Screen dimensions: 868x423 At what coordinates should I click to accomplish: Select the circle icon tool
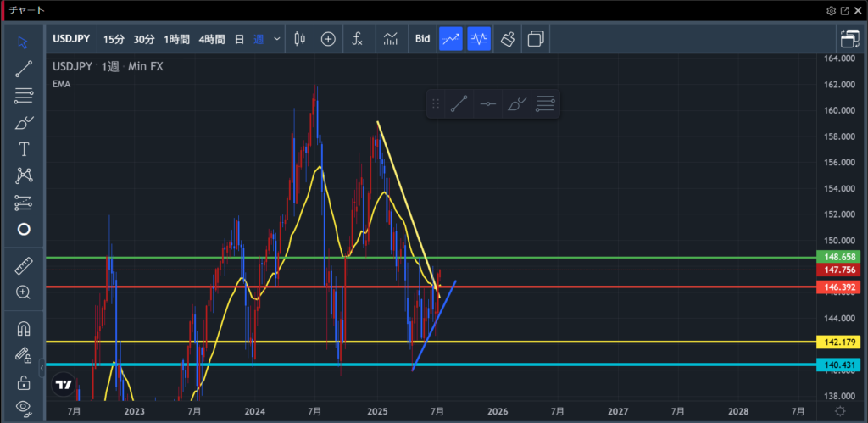point(23,229)
